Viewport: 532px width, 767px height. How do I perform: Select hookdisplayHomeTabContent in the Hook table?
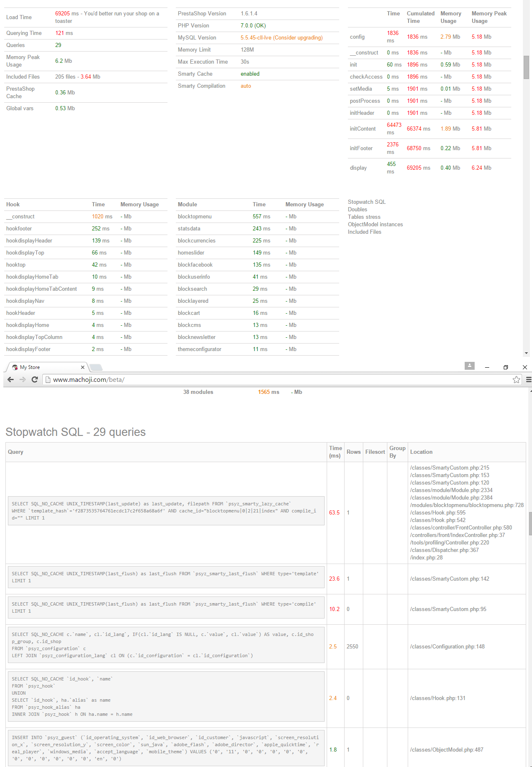[42, 289]
